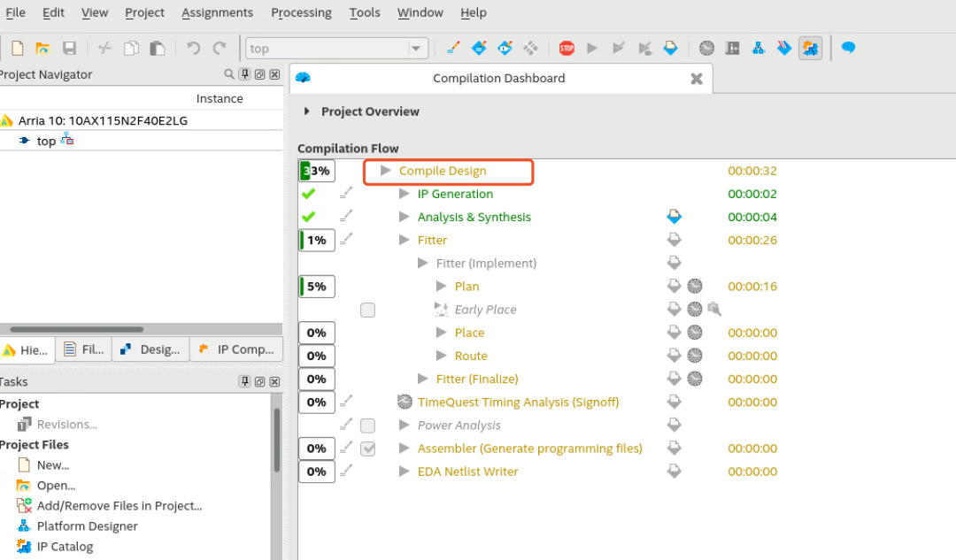The height and width of the screenshot is (560, 956).
Task: Click the Redo arrow in the toolbar
Action: pyautogui.click(x=220, y=48)
